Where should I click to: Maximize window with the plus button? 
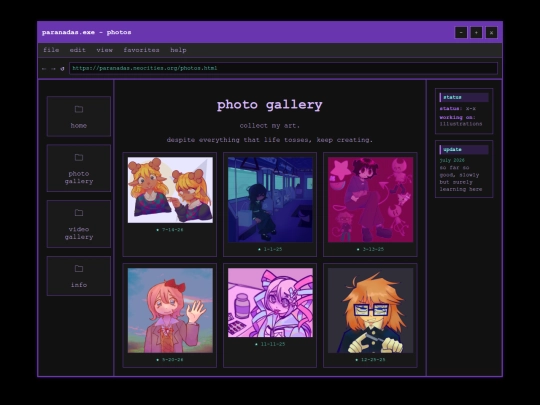click(476, 33)
